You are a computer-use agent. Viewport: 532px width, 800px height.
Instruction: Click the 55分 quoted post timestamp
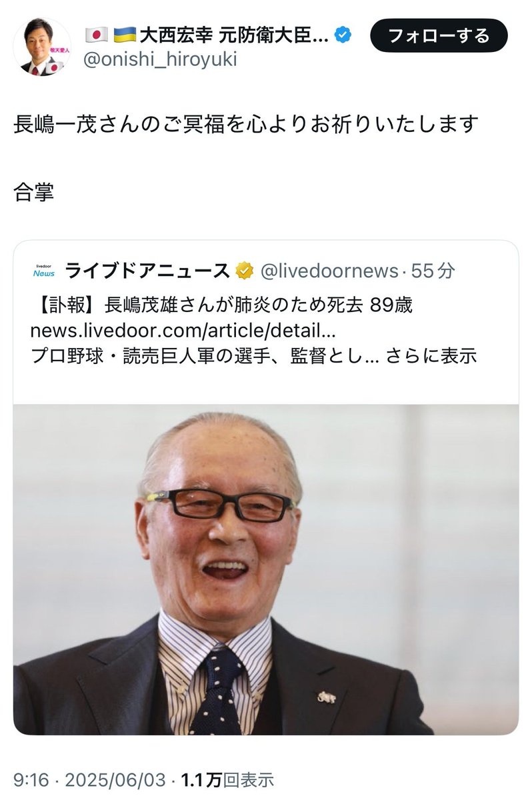[x=433, y=271]
